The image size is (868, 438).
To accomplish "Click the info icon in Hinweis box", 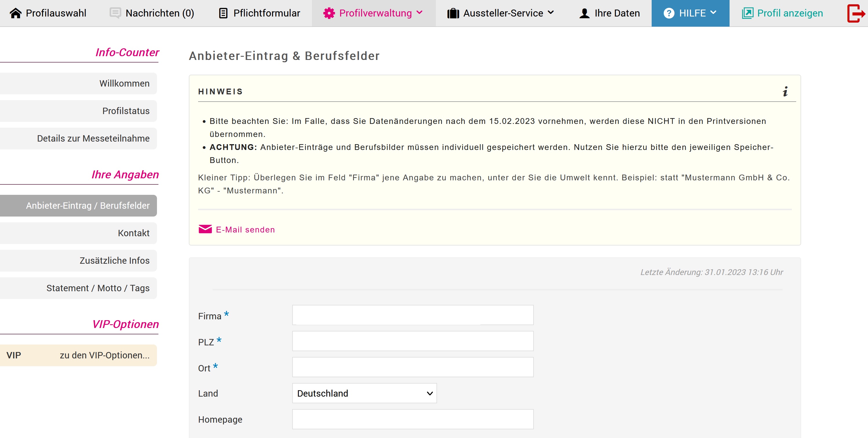I will click(x=785, y=91).
